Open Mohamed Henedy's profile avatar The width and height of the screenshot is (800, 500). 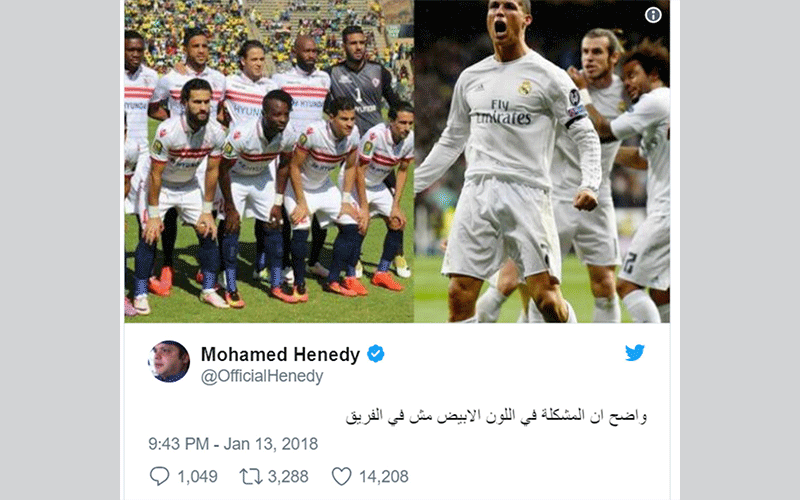[x=169, y=361]
